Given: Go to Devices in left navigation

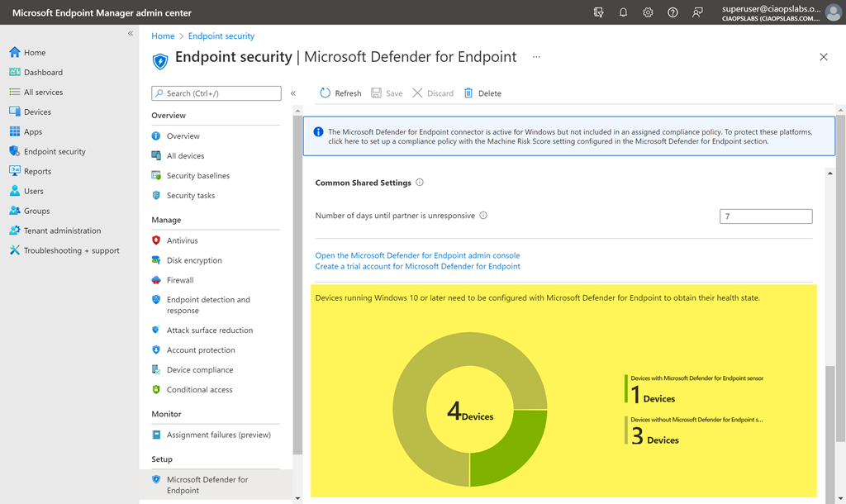Looking at the screenshot, I should pyautogui.click(x=37, y=112).
